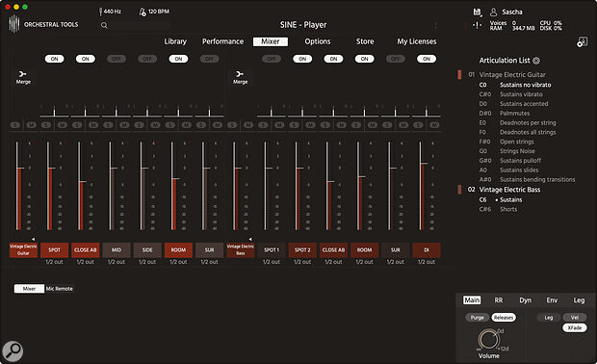Click the pan slider above guitar SPOT
The height and width of the screenshot is (364, 597).
(x=55, y=112)
